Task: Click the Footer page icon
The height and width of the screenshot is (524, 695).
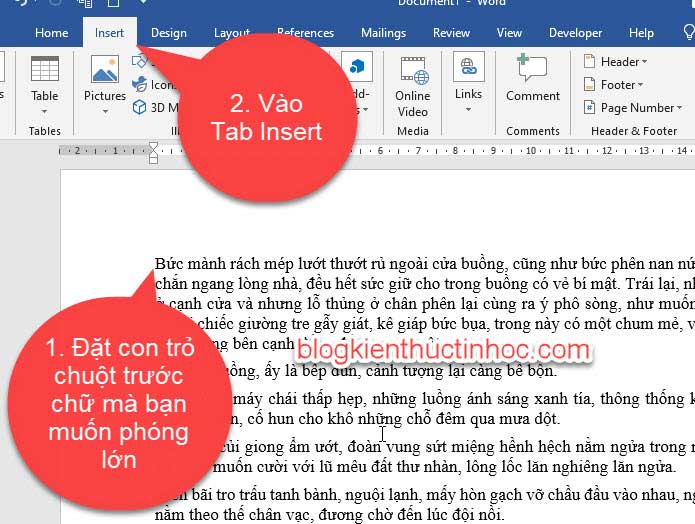Action: click(589, 84)
